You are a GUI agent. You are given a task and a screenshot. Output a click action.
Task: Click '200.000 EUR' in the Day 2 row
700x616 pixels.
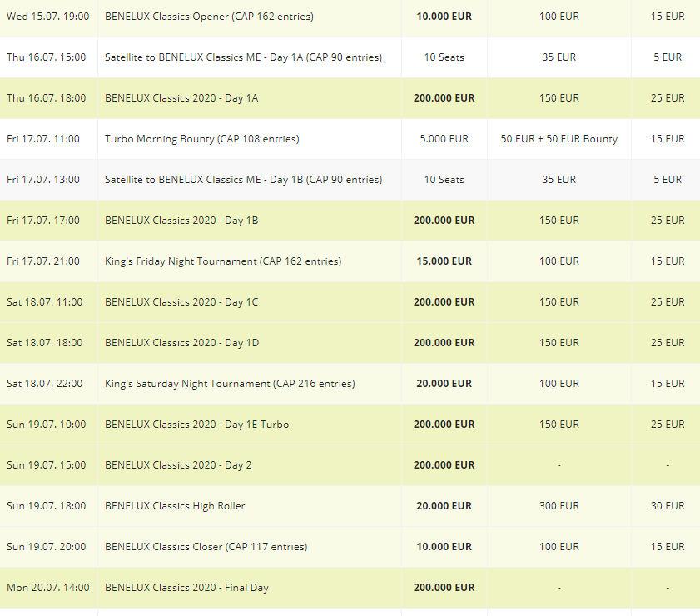click(x=444, y=465)
